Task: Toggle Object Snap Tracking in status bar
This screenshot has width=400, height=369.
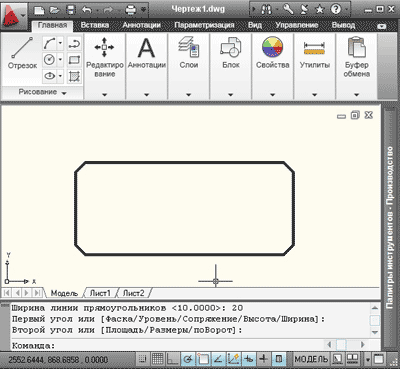Action: click(218, 359)
